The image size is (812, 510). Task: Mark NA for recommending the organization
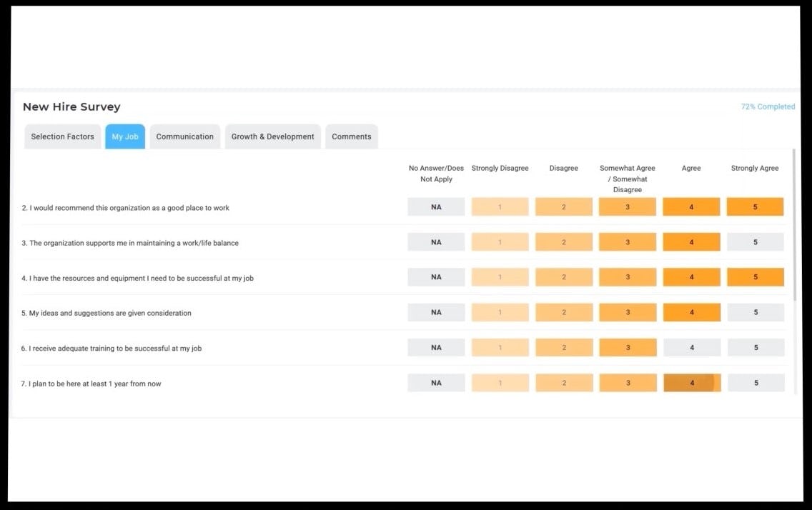pyautogui.click(x=436, y=206)
